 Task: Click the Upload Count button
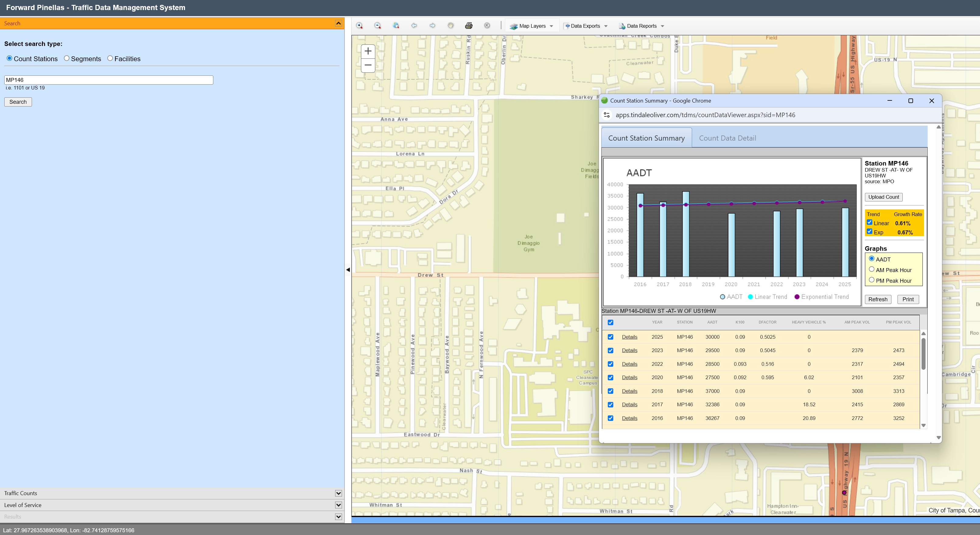883,197
